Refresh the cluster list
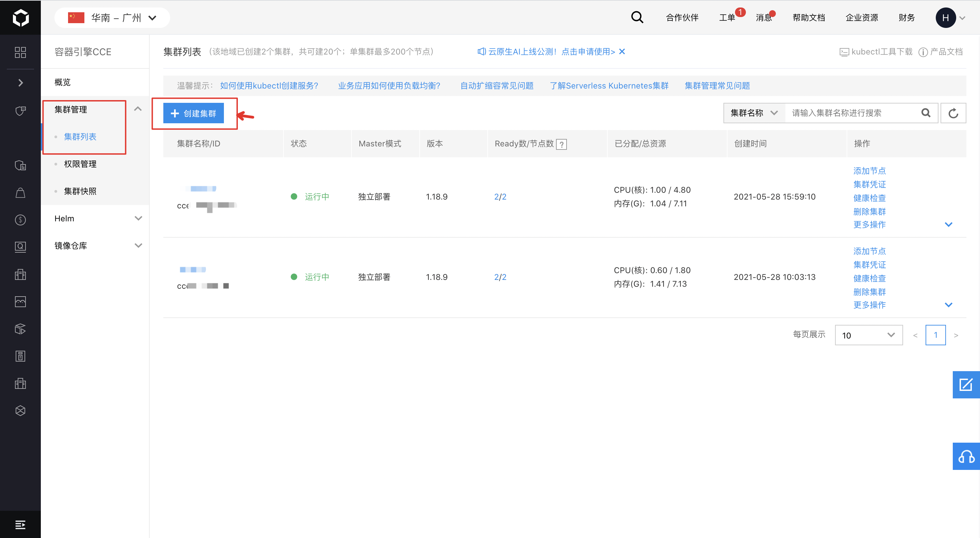 [953, 113]
